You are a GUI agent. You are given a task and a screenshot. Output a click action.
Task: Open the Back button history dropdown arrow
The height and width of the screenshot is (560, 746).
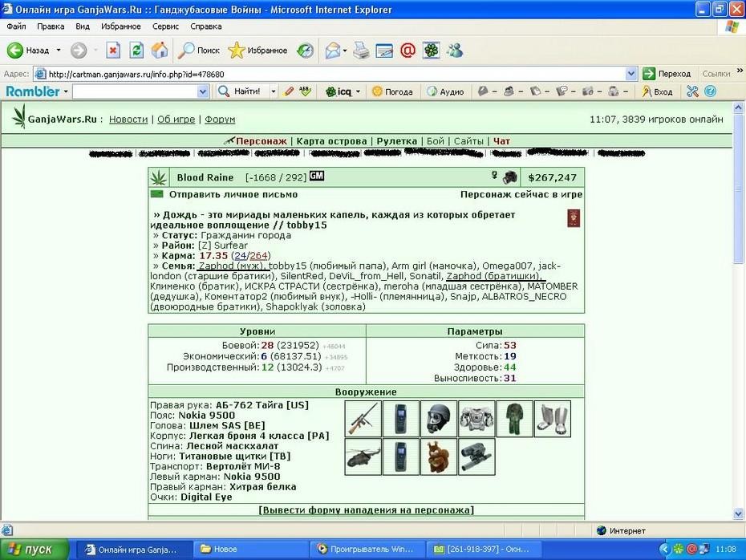coord(59,51)
